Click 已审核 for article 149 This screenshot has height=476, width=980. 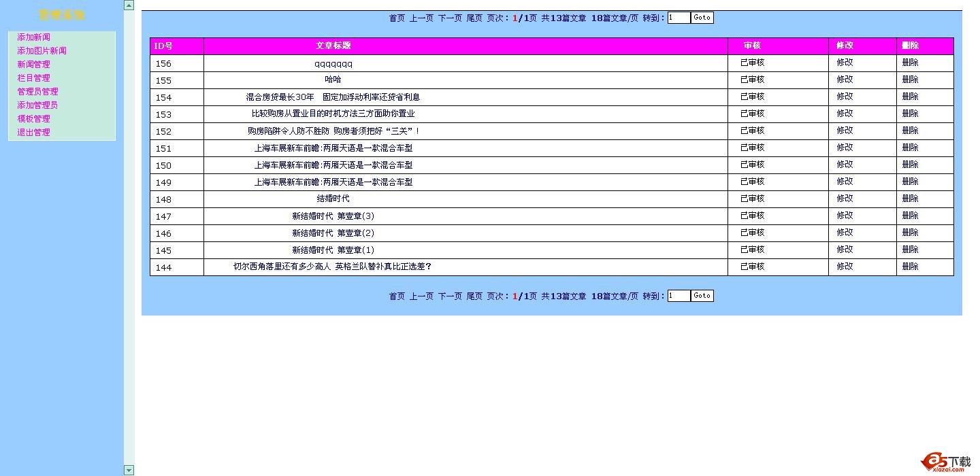[752, 182]
